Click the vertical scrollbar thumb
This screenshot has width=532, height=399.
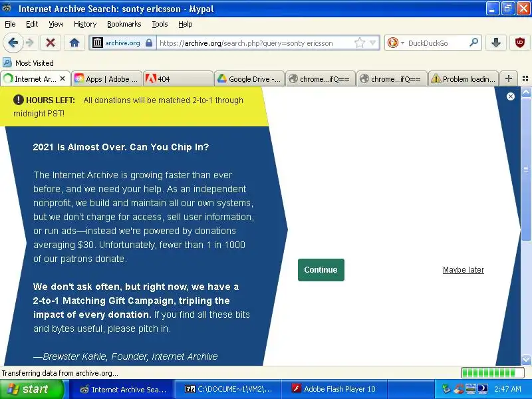coord(526,169)
